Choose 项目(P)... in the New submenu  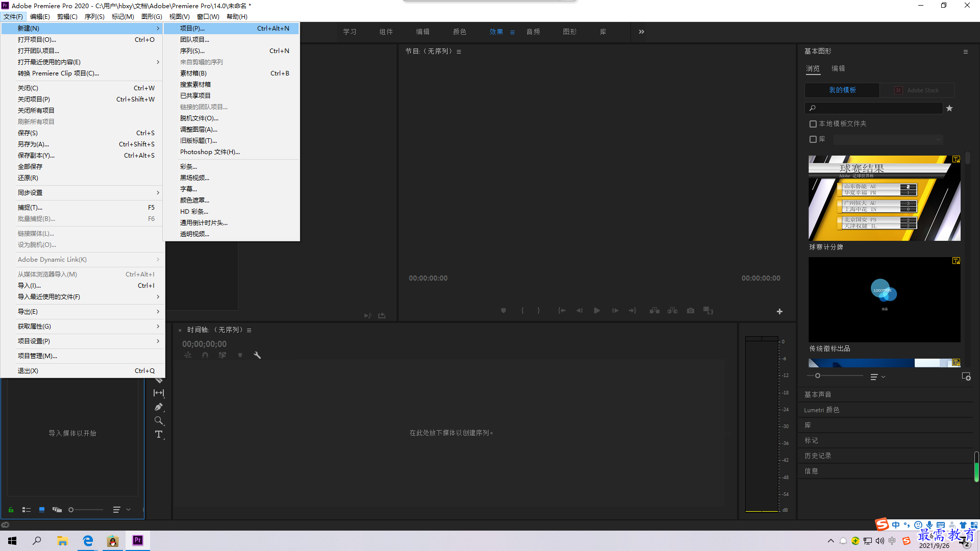232,29
